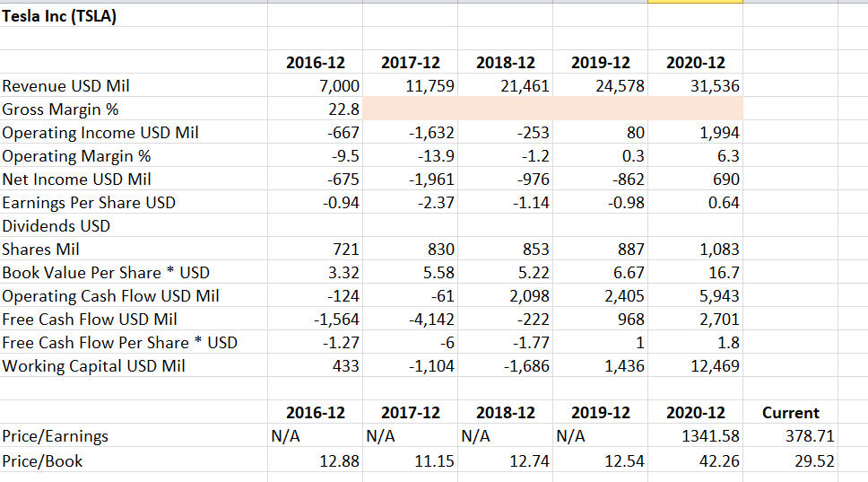Select Price/Book value 11.15

tap(435, 461)
